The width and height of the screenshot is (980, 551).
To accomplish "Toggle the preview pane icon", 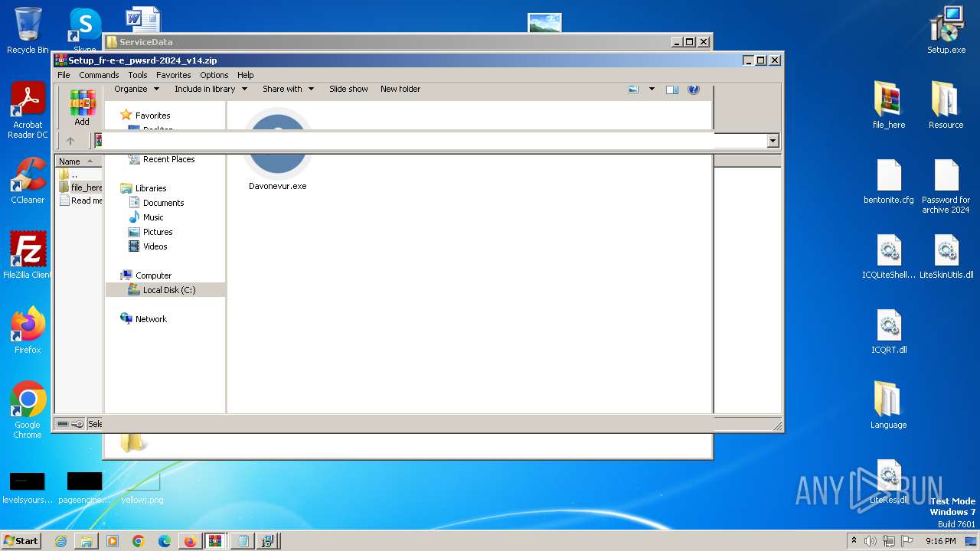I will tap(671, 89).
